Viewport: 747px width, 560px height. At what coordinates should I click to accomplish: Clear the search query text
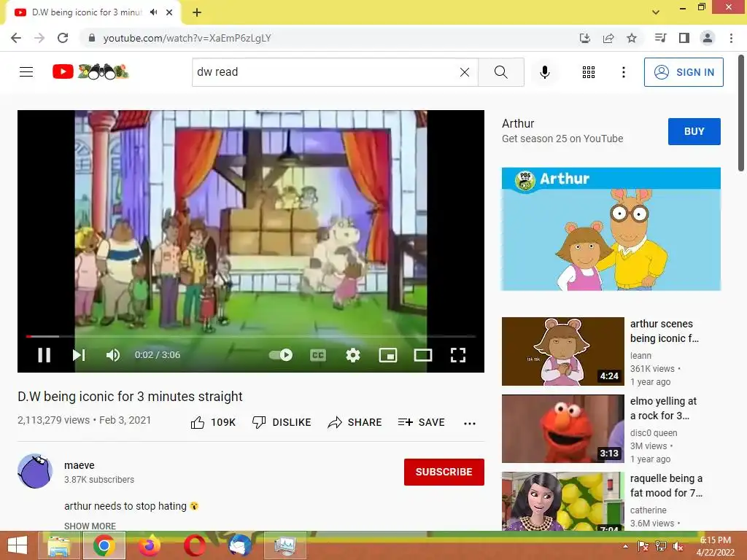(x=465, y=72)
